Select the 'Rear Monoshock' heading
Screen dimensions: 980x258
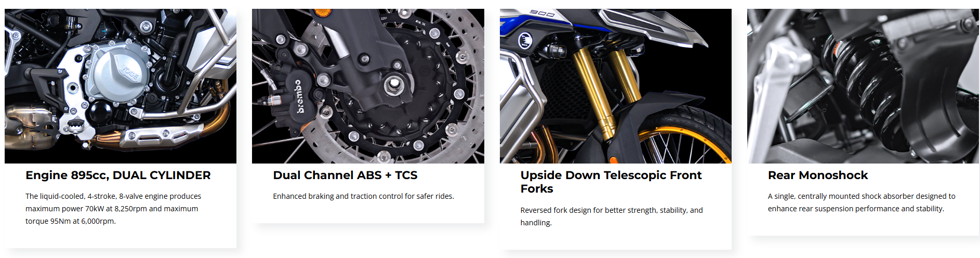coord(818,175)
